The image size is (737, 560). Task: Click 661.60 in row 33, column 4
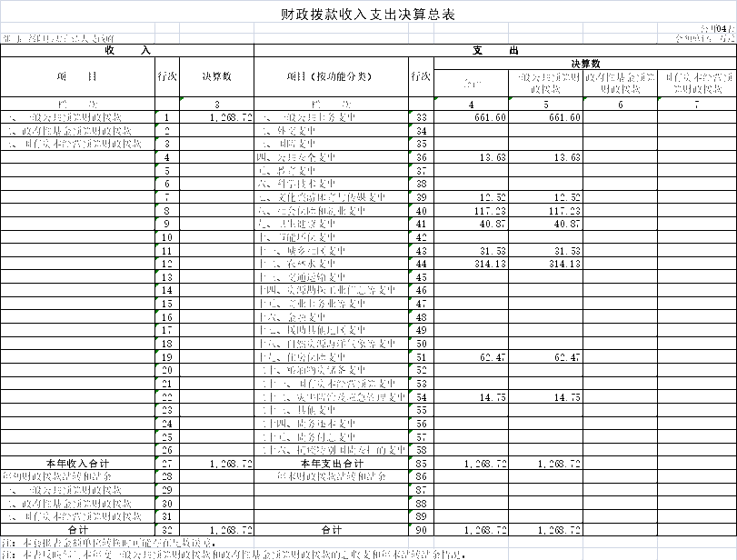pyautogui.click(x=471, y=118)
